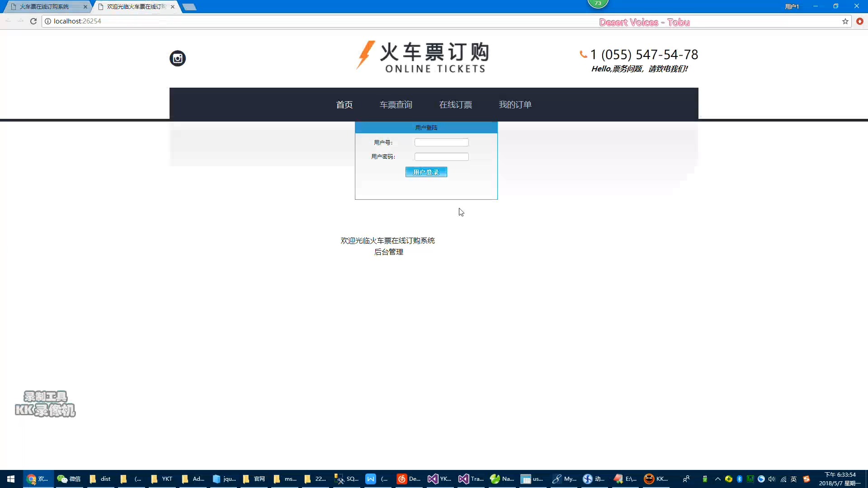Open Visual Studio Tra... from the taskbar
The height and width of the screenshot is (488, 868).
click(x=470, y=479)
